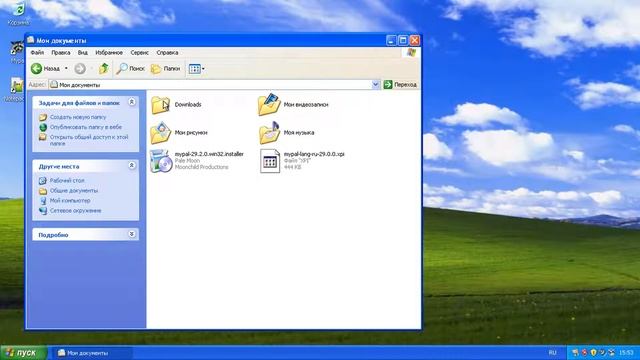Open the пуск Start button
The width and height of the screenshot is (640, 360).
coord(24,353)
